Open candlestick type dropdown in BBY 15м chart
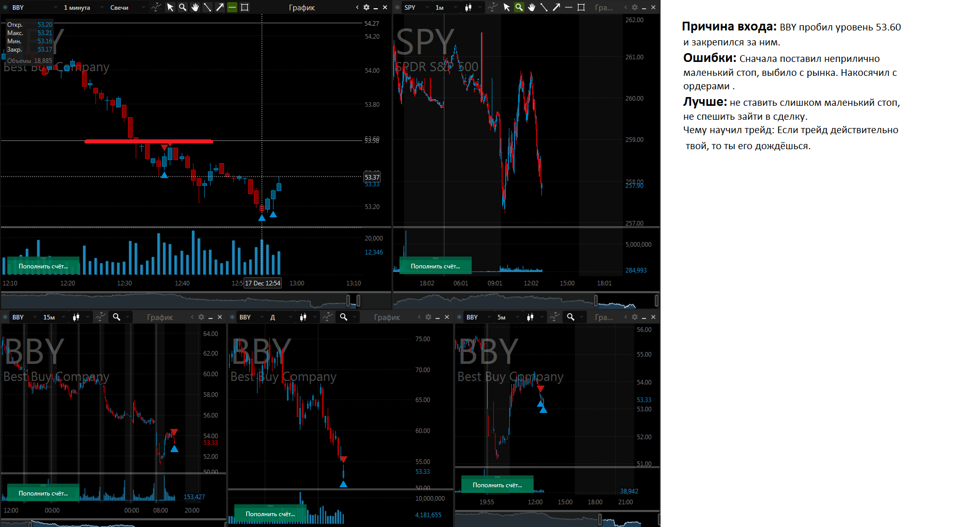This screenshot has height=527, width=980. [80, 317]
